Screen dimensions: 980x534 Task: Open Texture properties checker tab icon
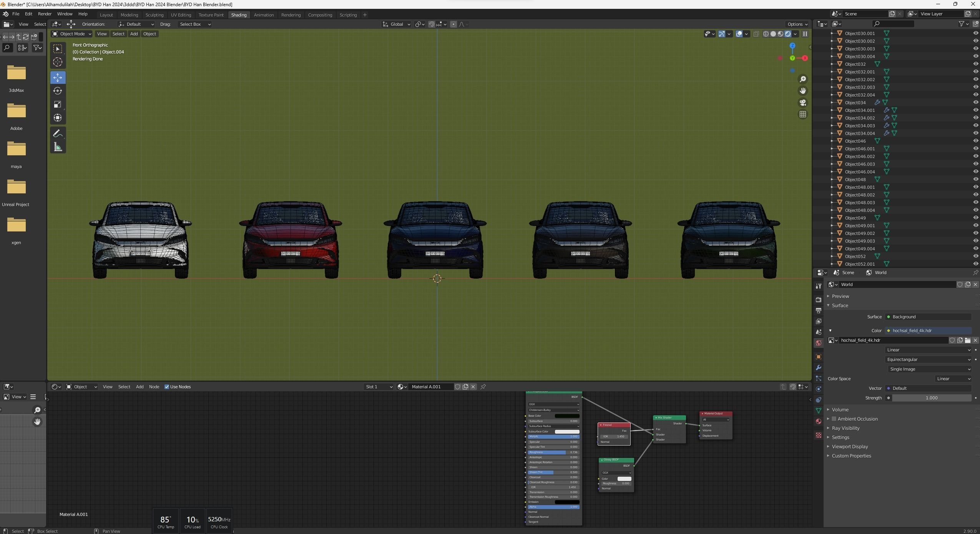pos(819,435)
